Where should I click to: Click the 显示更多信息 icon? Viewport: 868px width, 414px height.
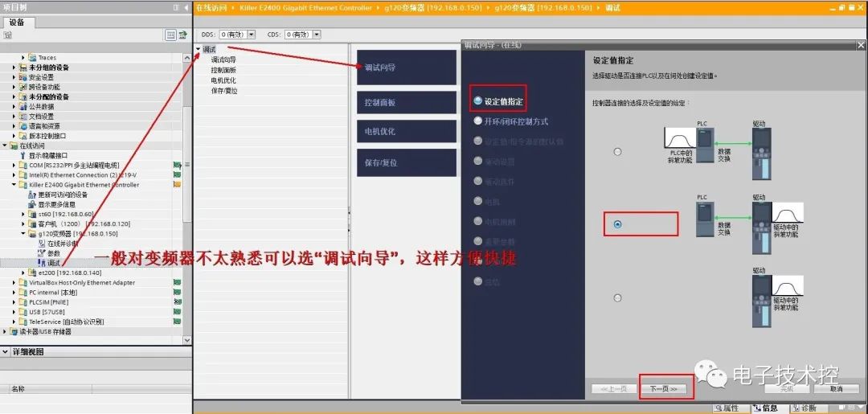pos(32,204)
